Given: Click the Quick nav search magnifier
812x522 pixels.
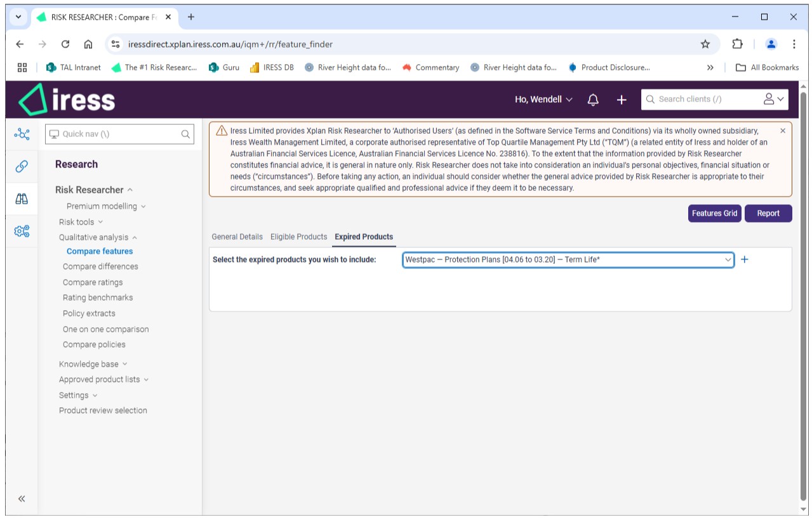Looking at the screenshot, I should [185, 134].
